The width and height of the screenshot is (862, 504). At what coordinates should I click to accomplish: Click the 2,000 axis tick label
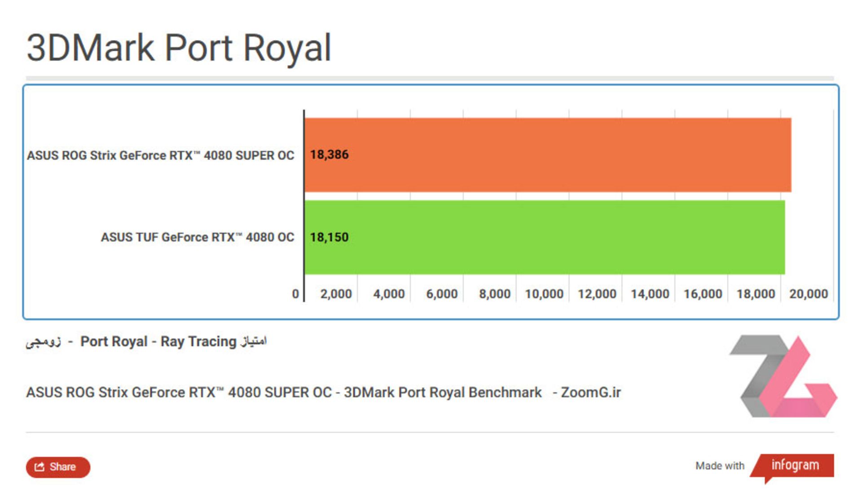(x=336, y=294)
